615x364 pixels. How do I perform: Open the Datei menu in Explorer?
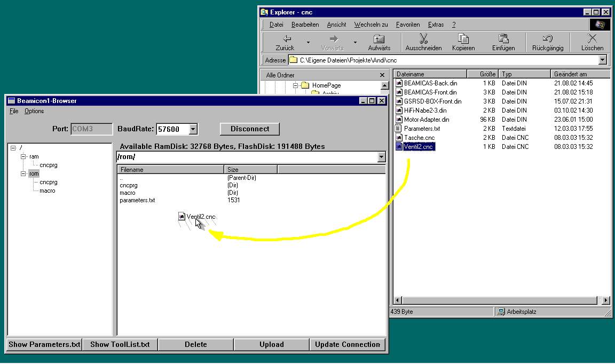[x=276, y=25]
